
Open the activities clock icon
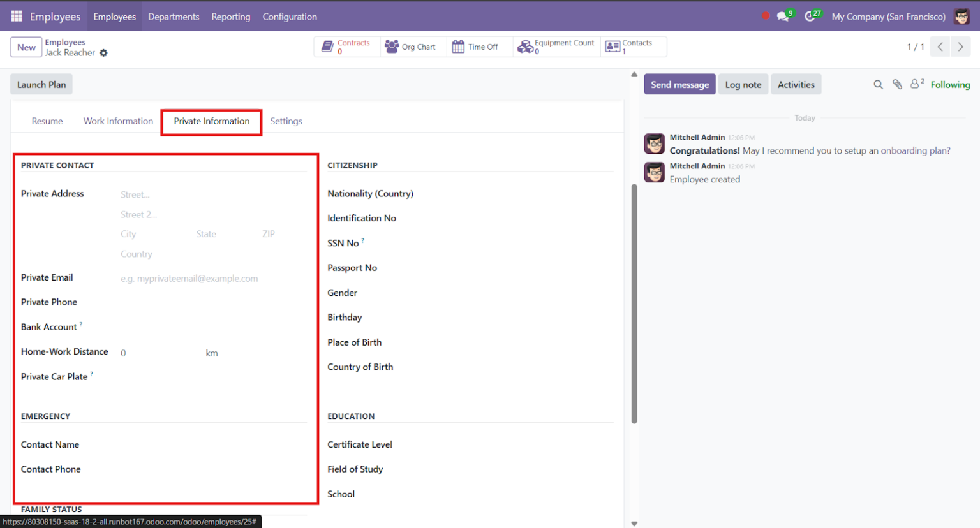pyautogui.click(x=808, y=16)
